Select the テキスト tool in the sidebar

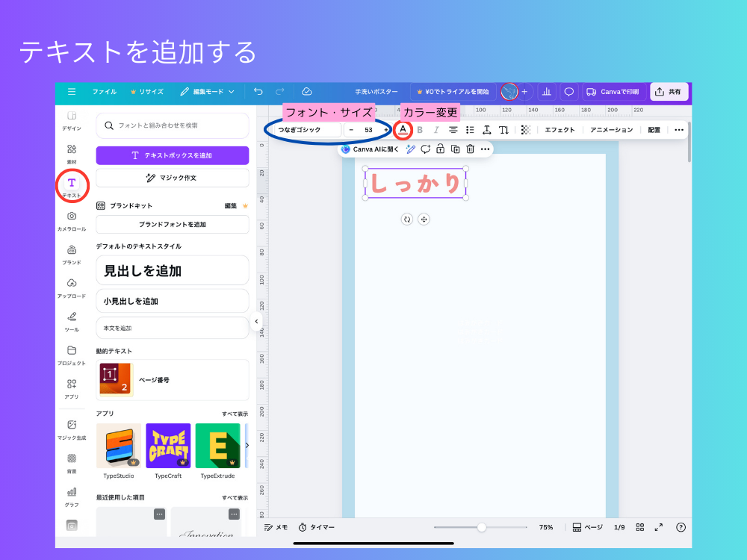pos(72,182)
